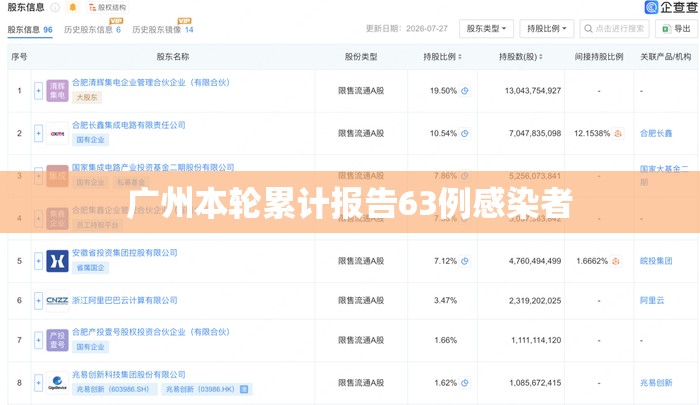This screenshot has width=700, height=405.
Task: Click the chain icon beside 1.6662%
Action: (616, 261)
